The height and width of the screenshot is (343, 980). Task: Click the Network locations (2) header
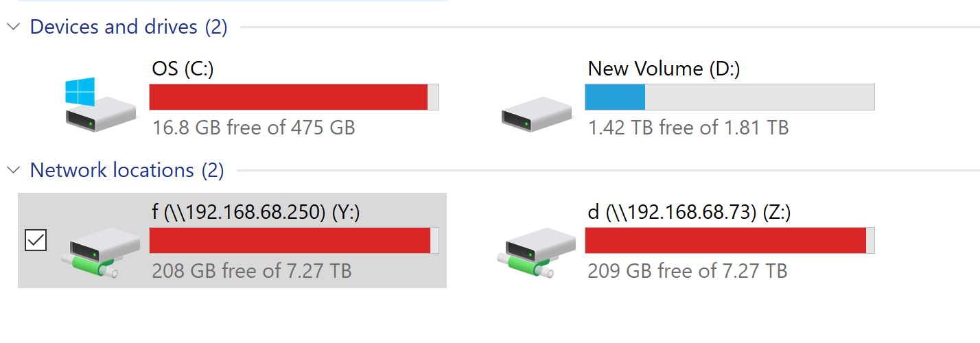tap(127, 169)
